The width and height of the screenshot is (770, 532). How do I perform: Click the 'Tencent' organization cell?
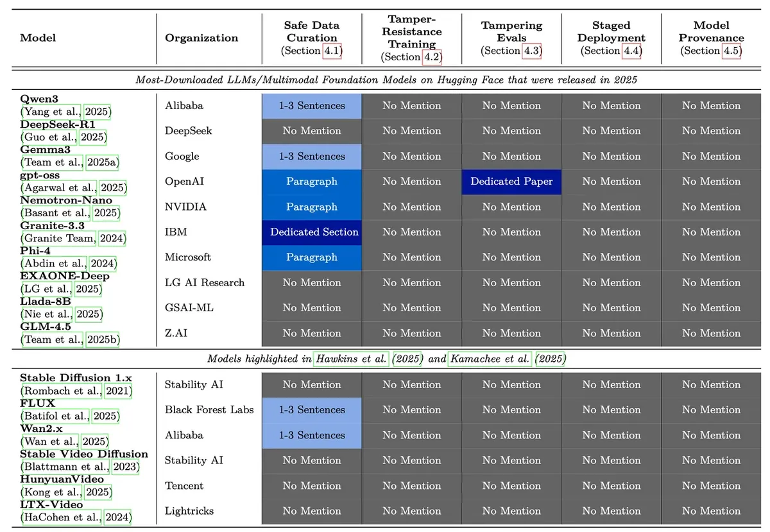click(x=184, y=486)
